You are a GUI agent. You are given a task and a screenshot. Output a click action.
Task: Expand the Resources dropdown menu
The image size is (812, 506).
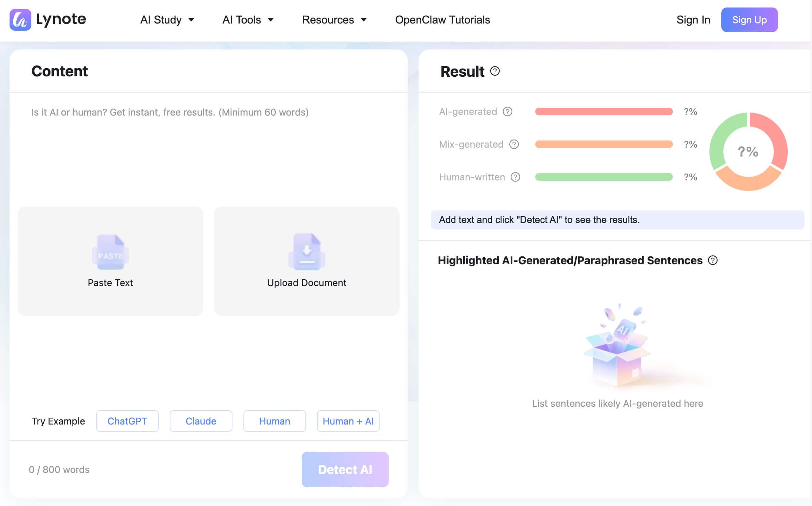(x=334, y=20)
